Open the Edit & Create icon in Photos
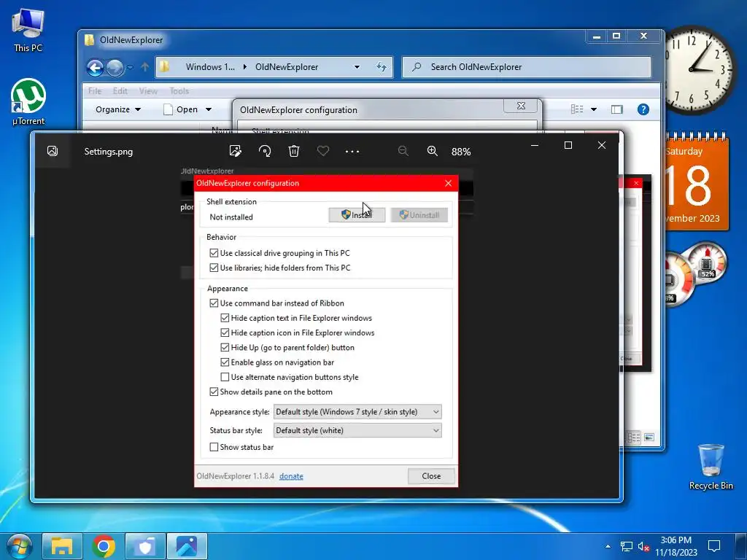The width and height of the screenshot is (747, 560). pos(236,152)
